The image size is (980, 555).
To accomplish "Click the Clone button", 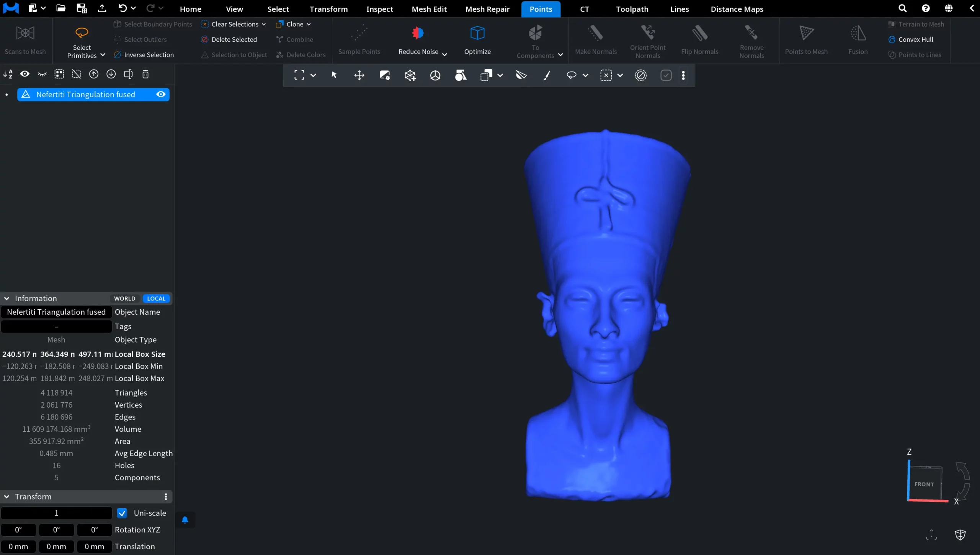I will click(289, 24).
